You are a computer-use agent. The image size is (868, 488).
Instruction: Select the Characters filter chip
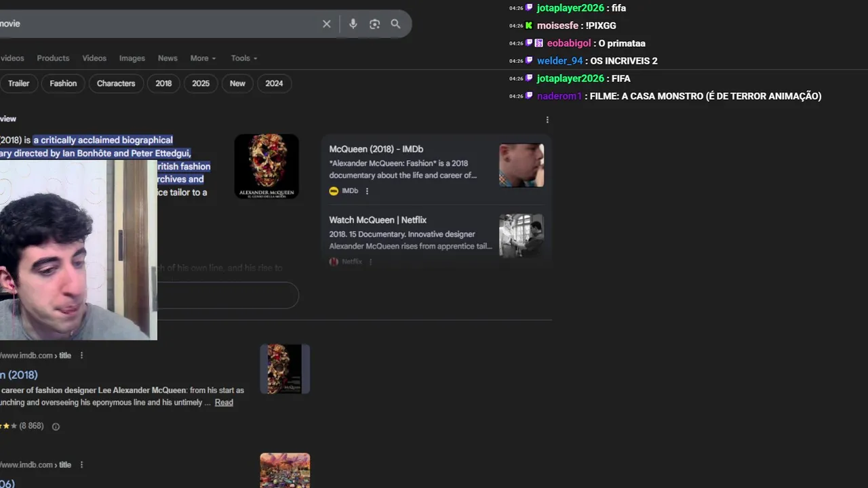click(x=116, y=83)
